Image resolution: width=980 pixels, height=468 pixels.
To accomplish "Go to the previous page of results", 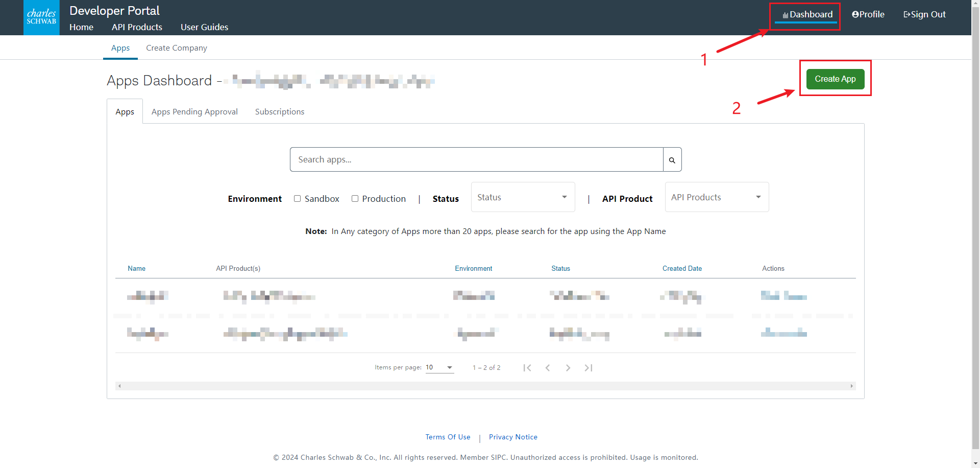I will coord(548,368).
